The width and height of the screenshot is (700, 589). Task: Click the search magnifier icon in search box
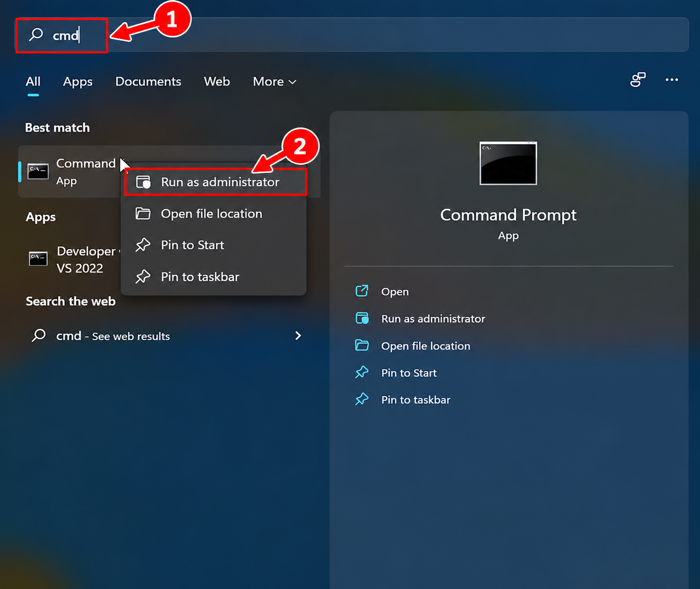coord(36,34)
